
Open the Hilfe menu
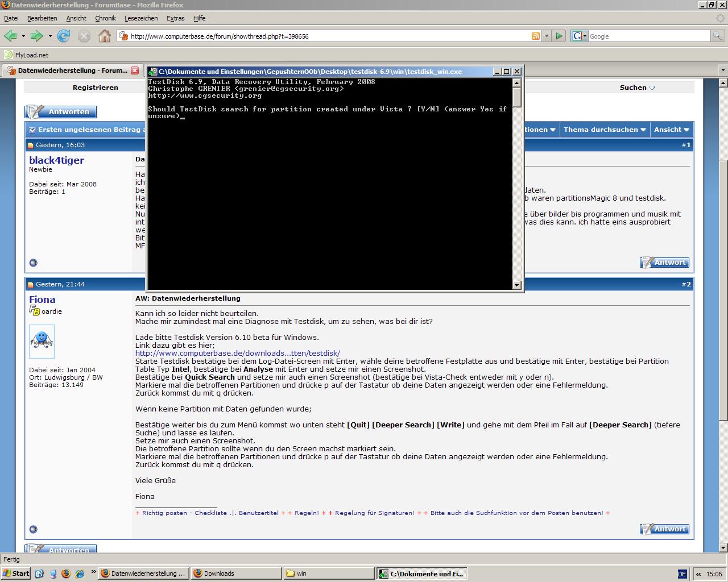(x=199, y=18)
